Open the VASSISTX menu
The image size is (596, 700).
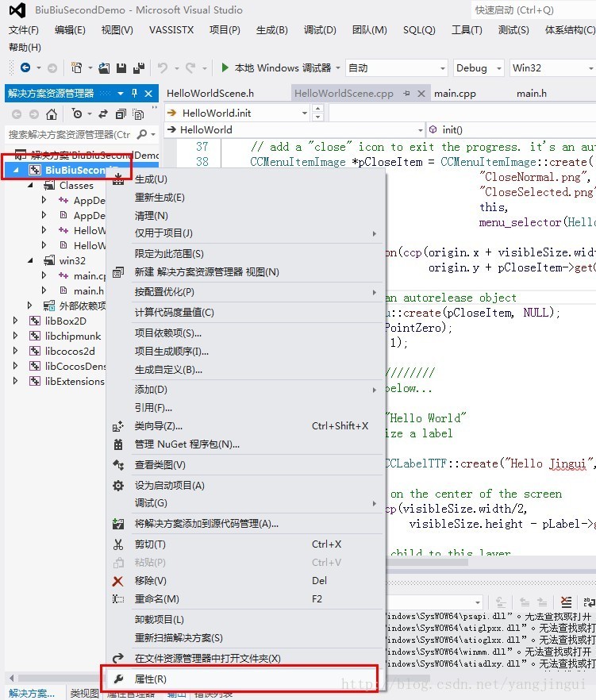[171, 30]
